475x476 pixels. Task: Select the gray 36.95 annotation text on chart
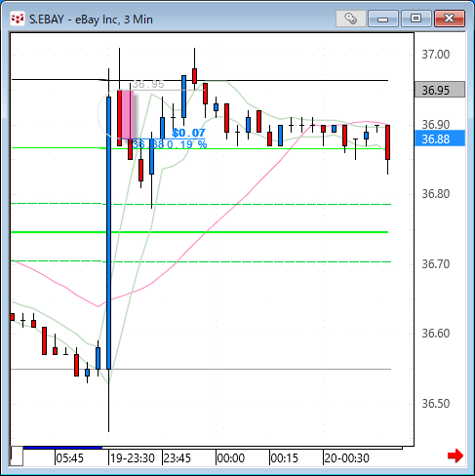pyautogui.click(x=148, y=84)
